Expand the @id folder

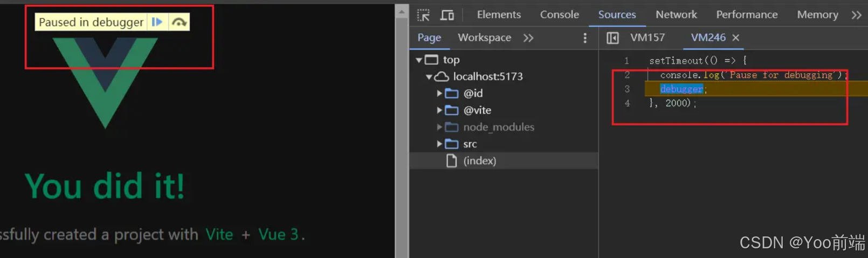click(439, 93)
